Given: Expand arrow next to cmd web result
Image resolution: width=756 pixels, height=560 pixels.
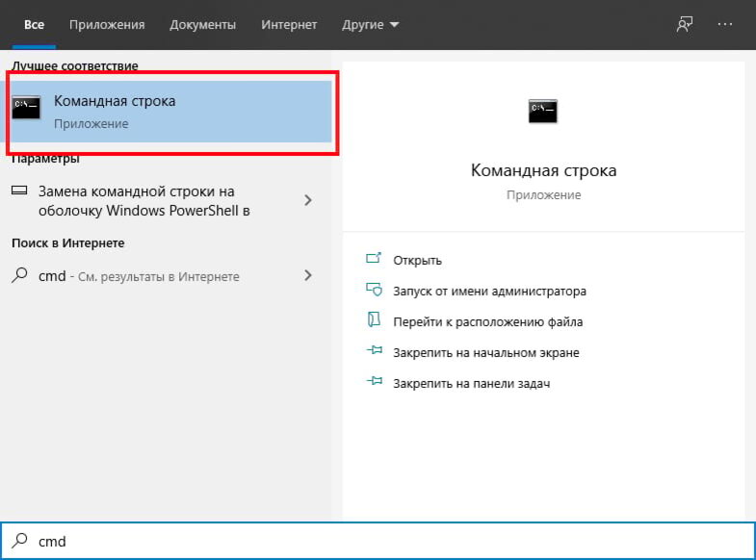Looking at the screenshot, I should [x=307, y=275].
